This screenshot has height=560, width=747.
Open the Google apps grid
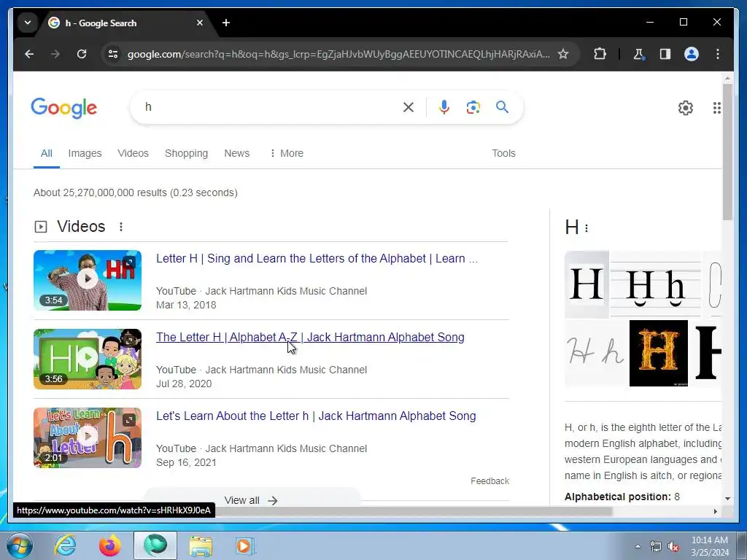(716, 108)
